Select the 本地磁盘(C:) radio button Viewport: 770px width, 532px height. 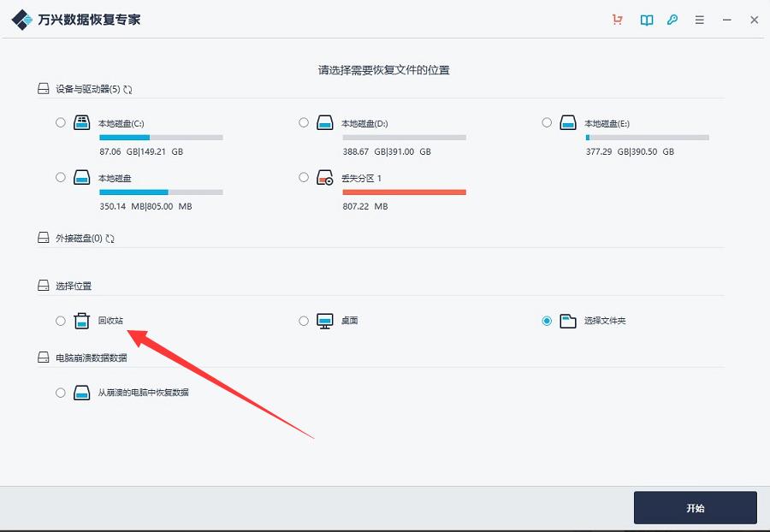(x=60, y=122)
